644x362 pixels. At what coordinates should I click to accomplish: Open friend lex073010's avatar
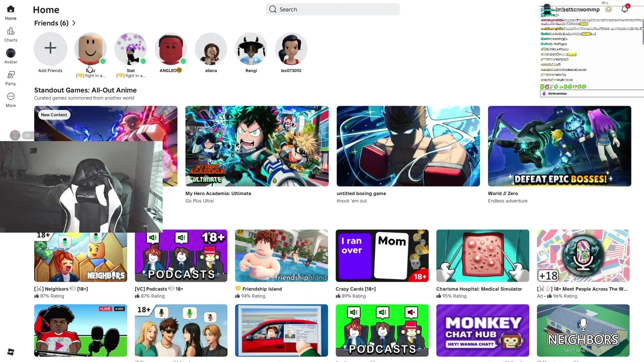click(x=291, y=48)
